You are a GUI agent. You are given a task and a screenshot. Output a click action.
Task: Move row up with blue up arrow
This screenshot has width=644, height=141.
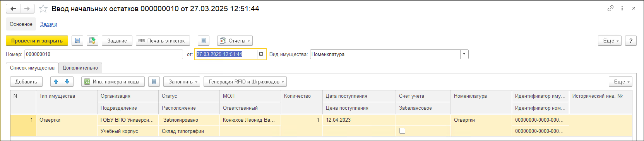[x=56, y=82]
